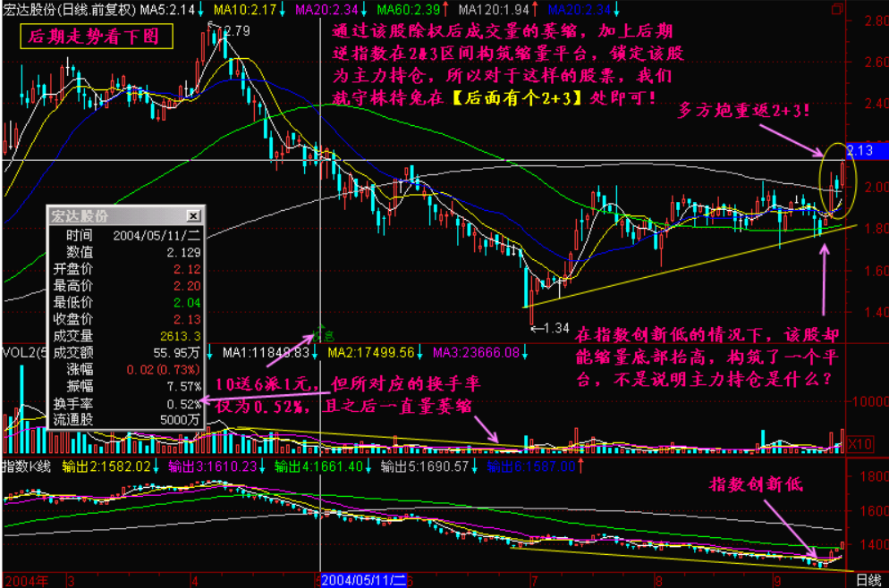889x588 pixels.
Task: Click the arrow next to 输出2:1582.02
Action: tap(159, 467)
